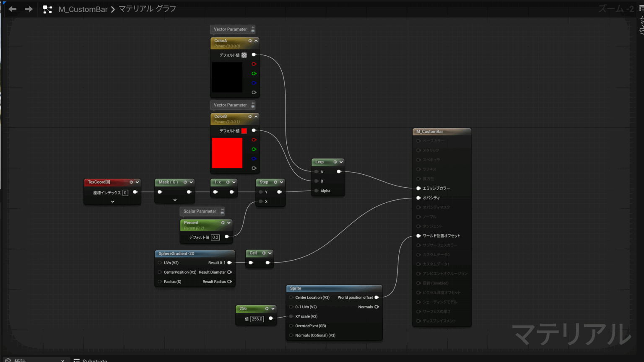This screenshot has height=362, width=644.
Task: Click the red channel output pin on ColorA
Action: pos(254,64)
